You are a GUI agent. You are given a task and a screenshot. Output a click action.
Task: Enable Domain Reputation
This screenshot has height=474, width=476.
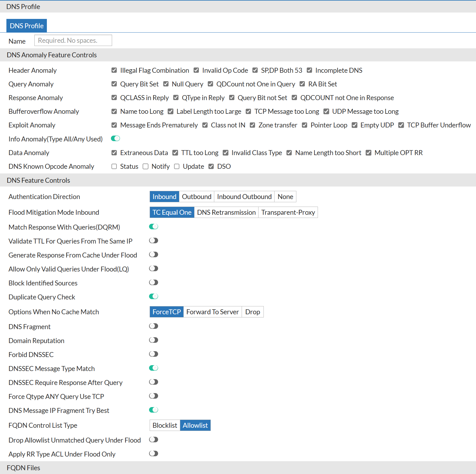tap(153, 340)
